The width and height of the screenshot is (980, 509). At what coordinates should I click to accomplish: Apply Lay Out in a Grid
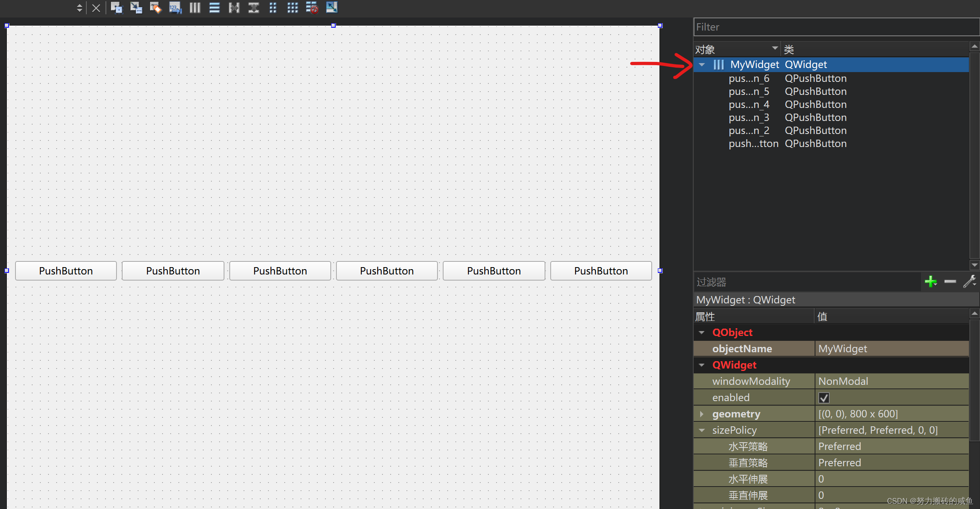(x=292, y=8)
